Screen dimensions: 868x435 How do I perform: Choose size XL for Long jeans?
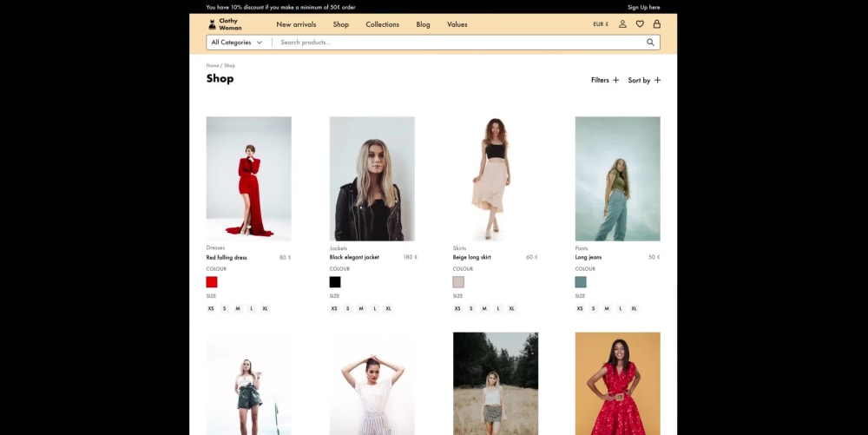click(x=634, y=309)
